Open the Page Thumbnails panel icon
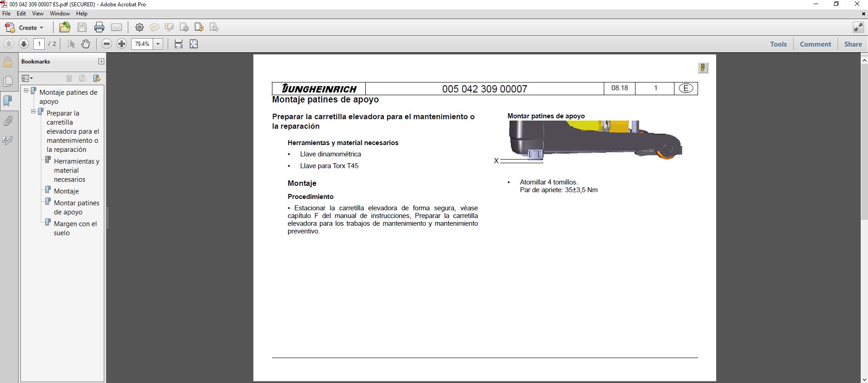Screen dimensions: 868x383 [8, 81]
